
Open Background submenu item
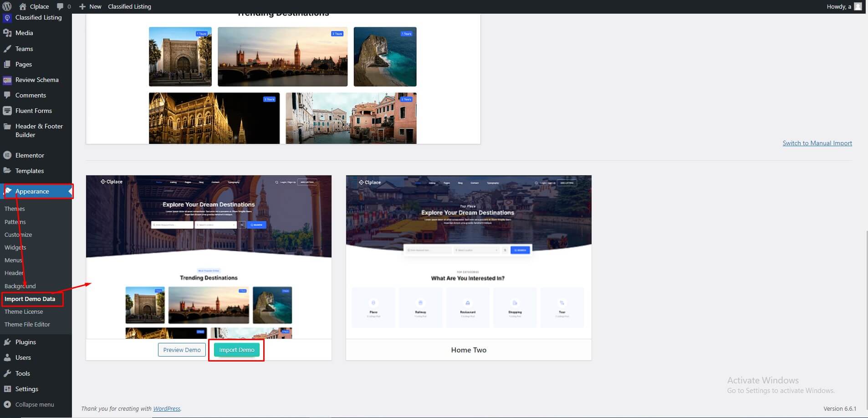pos(20,286)
